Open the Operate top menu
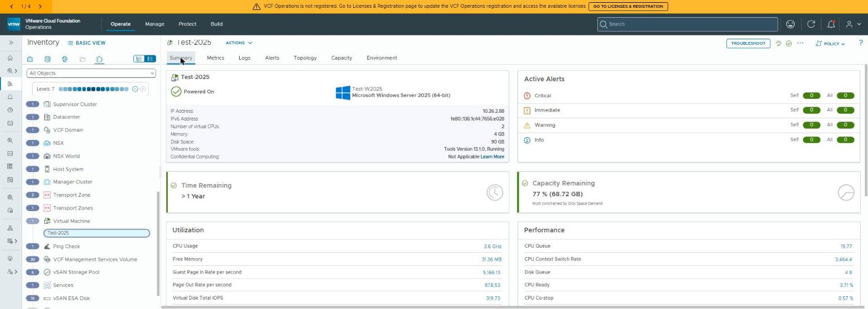 pyautogui.click(x=120, y=24)
